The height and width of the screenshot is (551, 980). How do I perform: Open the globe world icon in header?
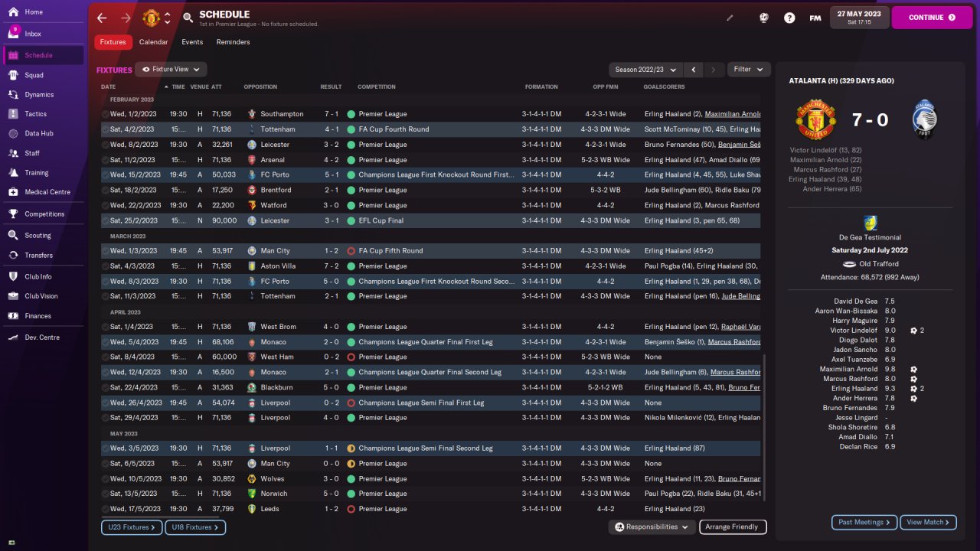[x=763, y=18]
